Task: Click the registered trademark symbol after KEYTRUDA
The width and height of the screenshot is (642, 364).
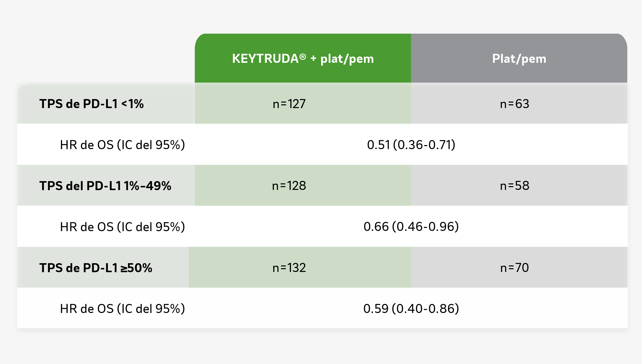Action: pyautogui.click(x=303, y=57)
